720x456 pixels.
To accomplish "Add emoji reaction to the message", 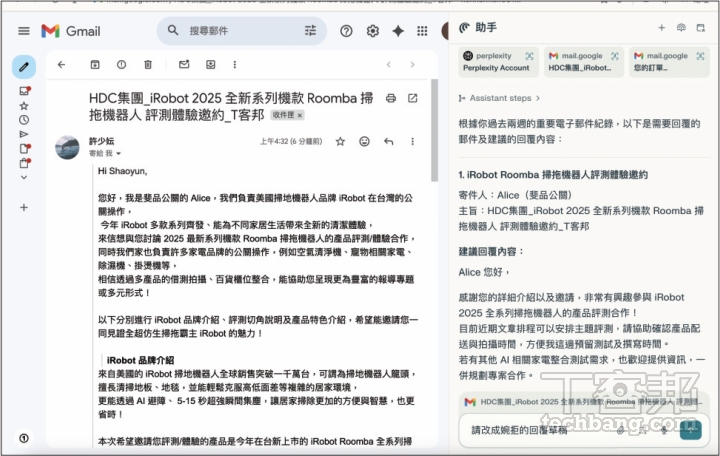I will (x=364, y=141).
